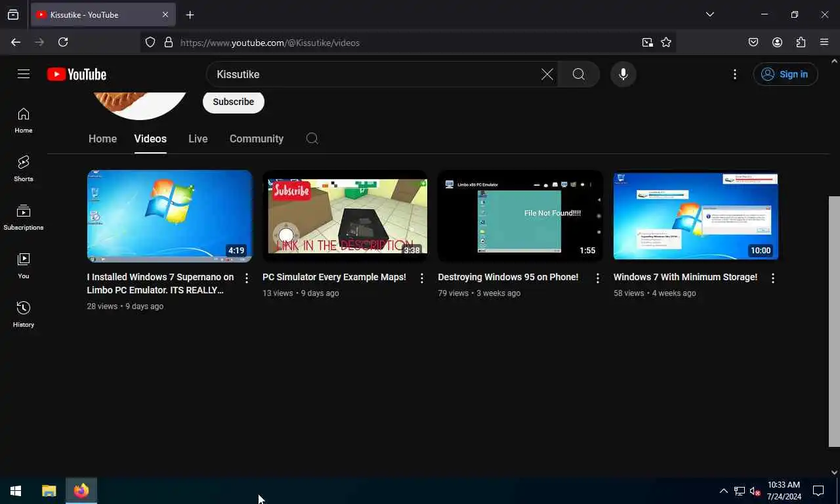
Task: Open the Community tab
Action: tap(257, 138)
